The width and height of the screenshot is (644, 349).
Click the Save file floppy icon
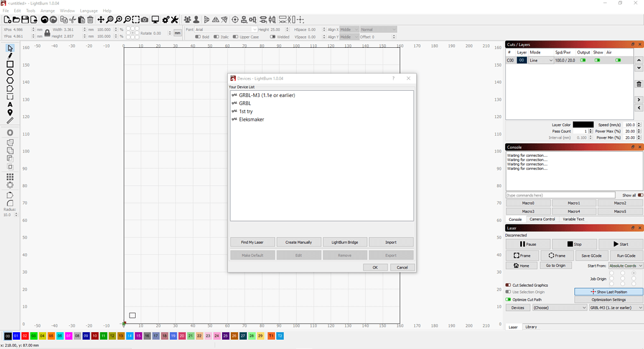(25, 20)
